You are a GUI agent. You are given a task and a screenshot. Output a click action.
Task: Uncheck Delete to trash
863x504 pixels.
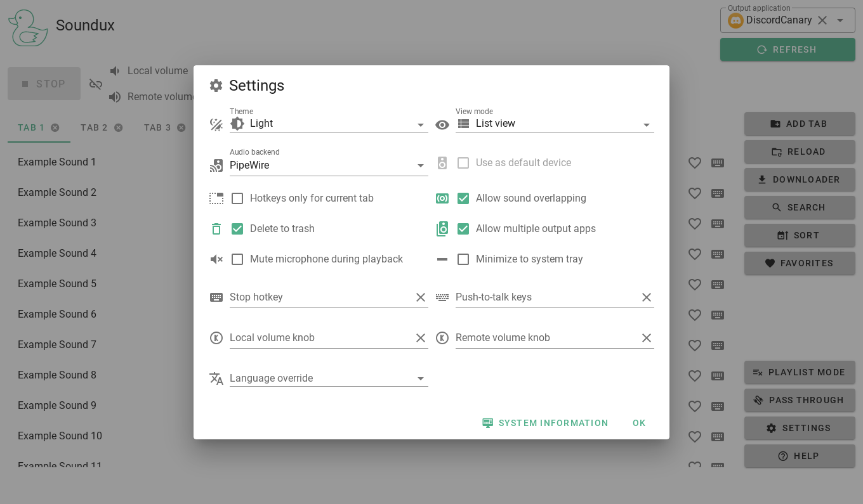pos(237,229)
